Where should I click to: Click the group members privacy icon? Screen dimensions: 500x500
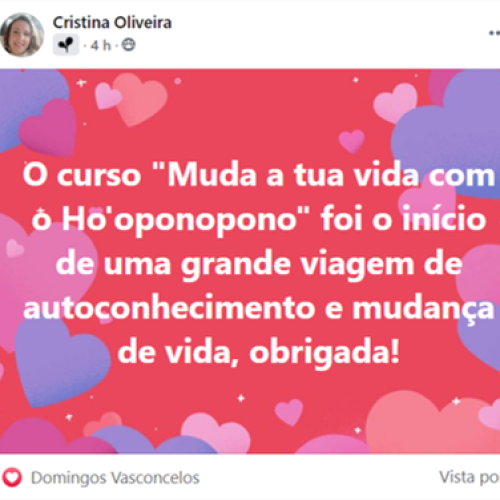coord(128,45)
